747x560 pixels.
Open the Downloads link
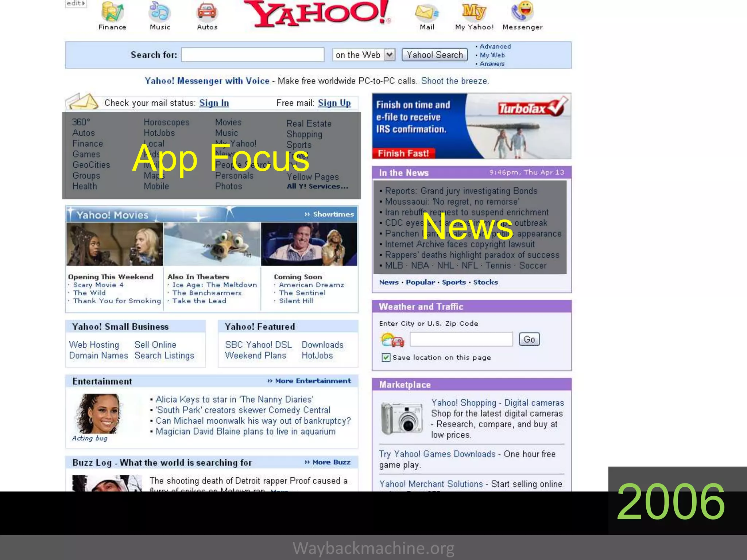(323, 345)
